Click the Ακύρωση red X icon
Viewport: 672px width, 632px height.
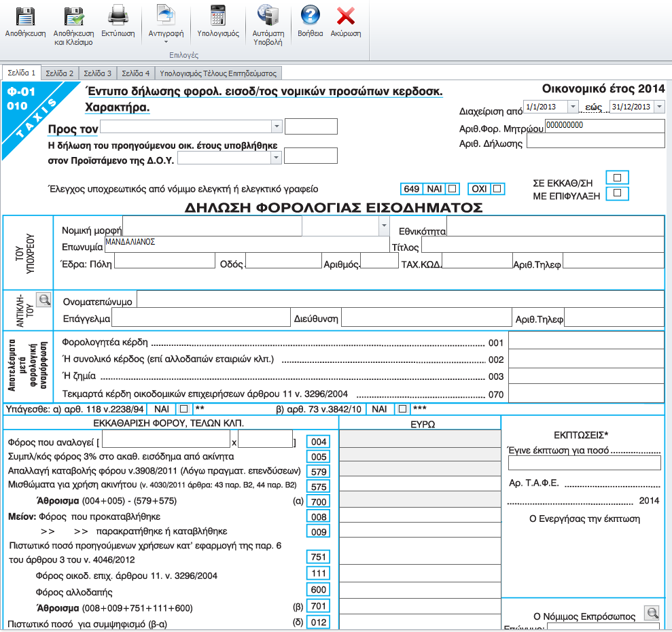pos(345,16)
